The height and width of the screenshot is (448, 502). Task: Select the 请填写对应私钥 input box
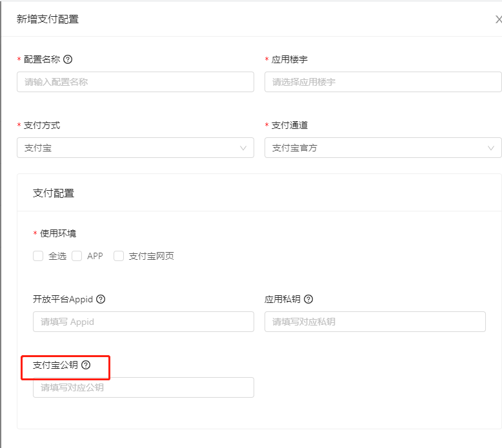[375, 322]
